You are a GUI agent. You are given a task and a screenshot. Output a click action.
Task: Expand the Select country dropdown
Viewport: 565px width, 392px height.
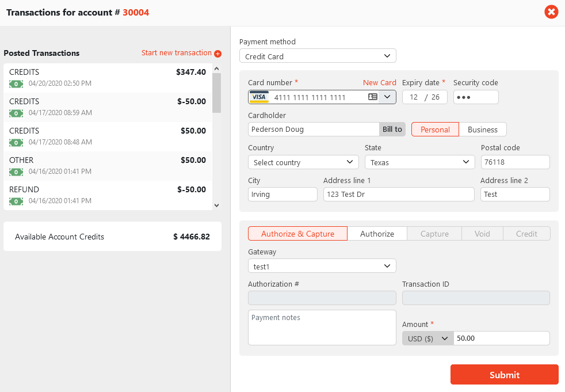[x=303, y=162]
